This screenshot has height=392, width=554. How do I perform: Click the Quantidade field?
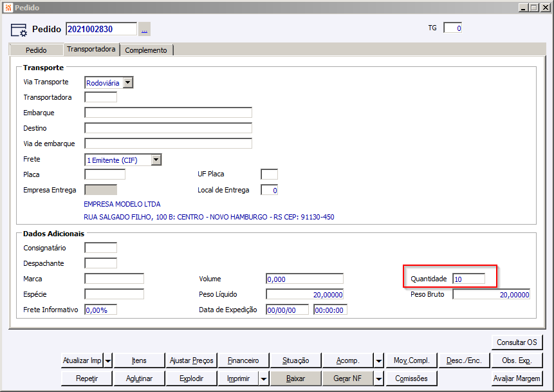[469, 279]
